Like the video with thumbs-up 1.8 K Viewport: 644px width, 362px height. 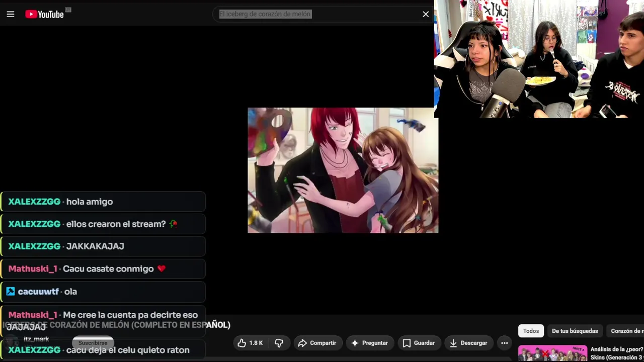pos(251,343)
